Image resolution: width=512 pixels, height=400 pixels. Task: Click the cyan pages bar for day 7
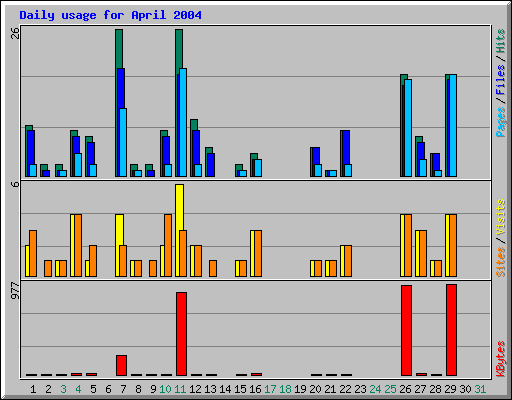123,142
